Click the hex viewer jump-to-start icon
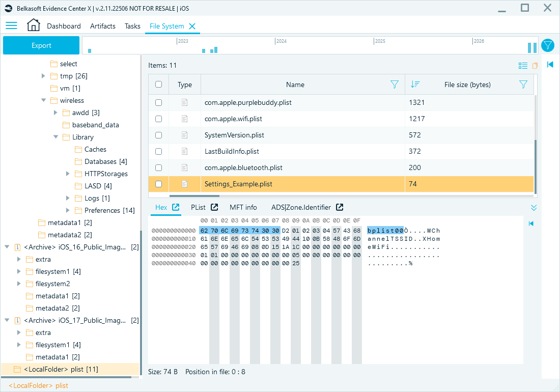The image size is (560, 392). click(x=531, y=223)
